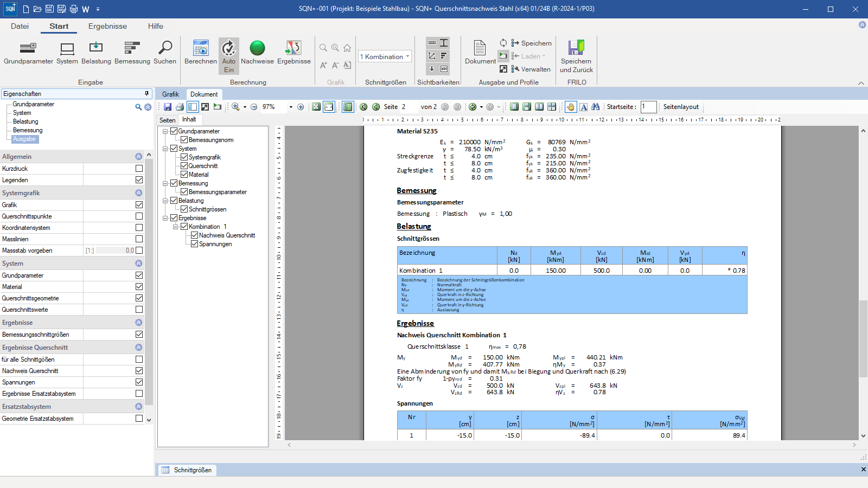
Task: Collapse the Ersatzstabsystem properties section
Action: (x=139, y=407)
